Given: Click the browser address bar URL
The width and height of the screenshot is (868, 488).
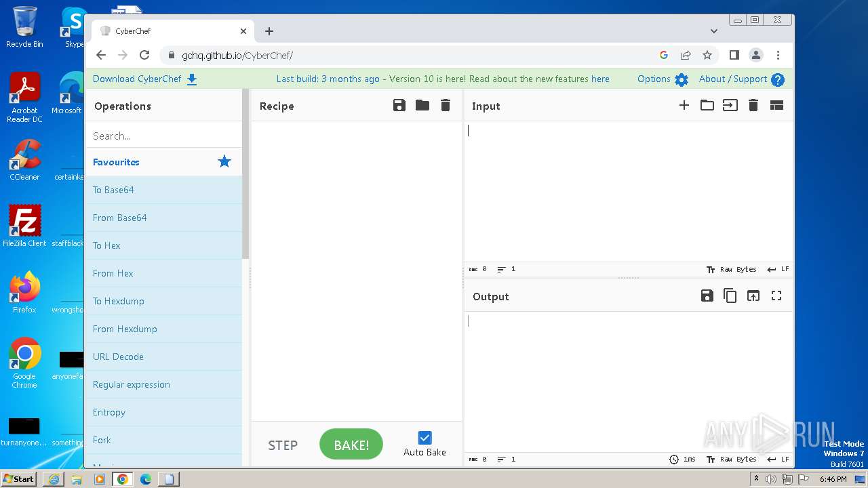Looking at the screenshot, I should pos(237,56).
